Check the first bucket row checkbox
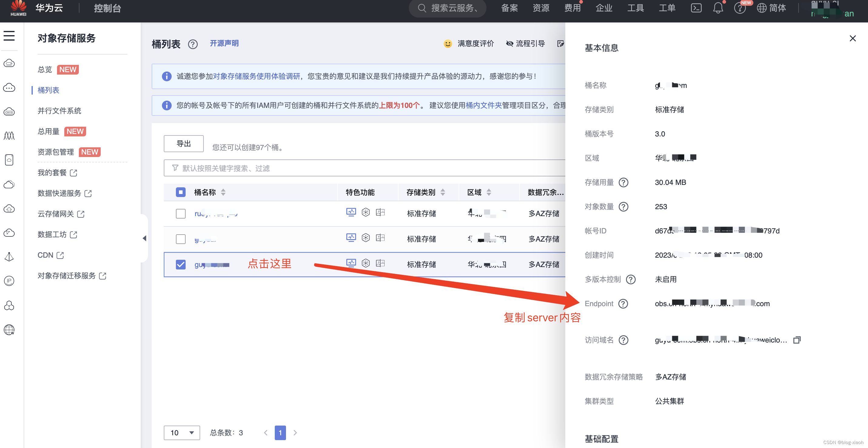Screen dimensions: 868x448 point(181,214)
